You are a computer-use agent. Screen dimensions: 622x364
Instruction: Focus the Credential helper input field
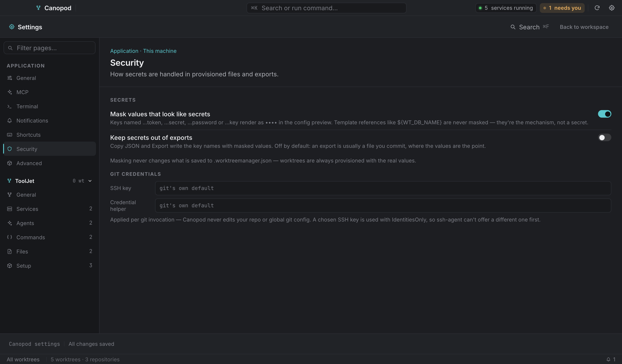click(383, 206)
